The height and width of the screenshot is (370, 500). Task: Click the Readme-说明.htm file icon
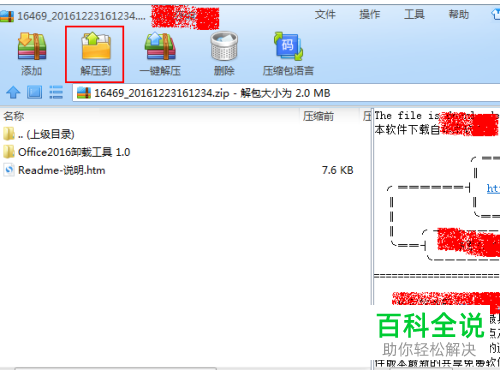pos(9,170)
